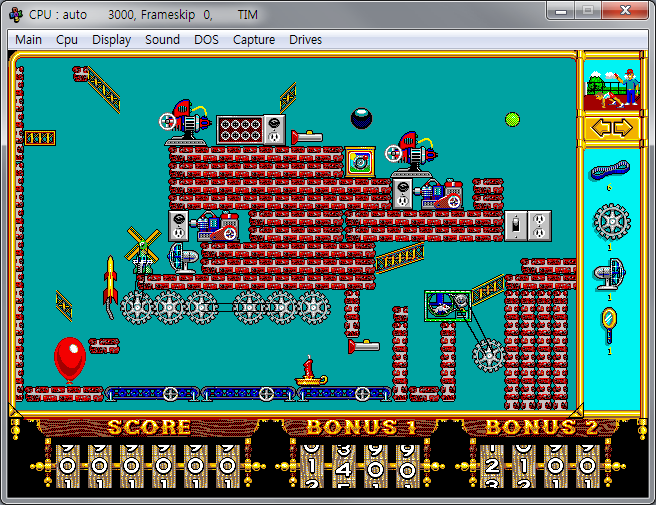Open the Capture menu
656x505 pixels.
pyautogui.click(x=254, y=40)
